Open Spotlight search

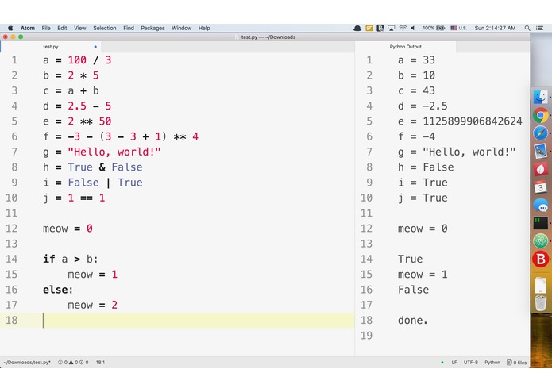pyautogui.click(x=527, y=28)
